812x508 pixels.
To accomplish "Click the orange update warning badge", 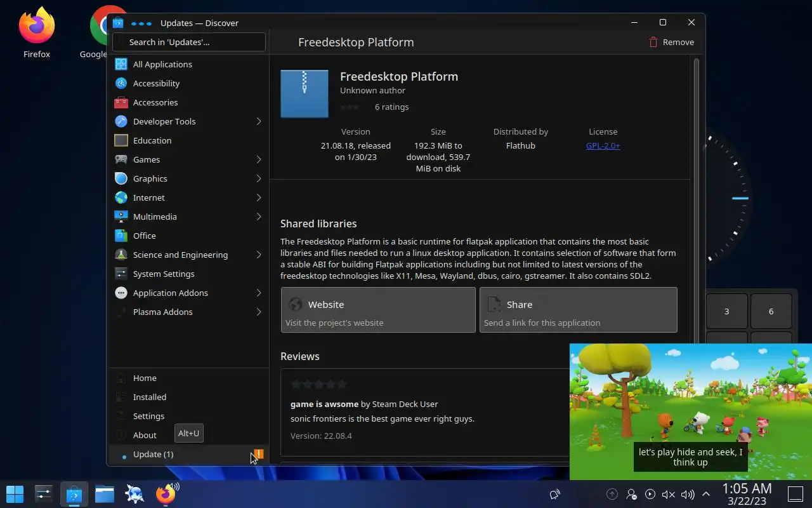I will click(x=259, y=453).
